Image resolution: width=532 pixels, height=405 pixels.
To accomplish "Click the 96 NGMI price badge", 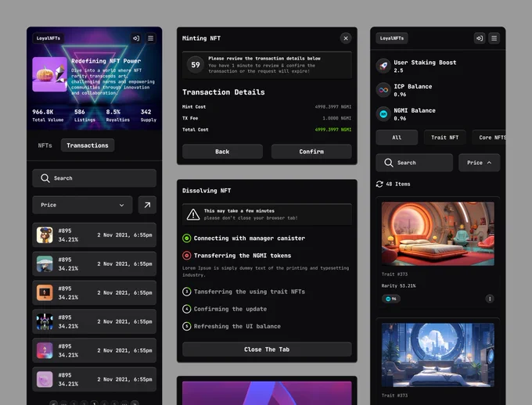I will pyautogui.click(x=391, y=299).
